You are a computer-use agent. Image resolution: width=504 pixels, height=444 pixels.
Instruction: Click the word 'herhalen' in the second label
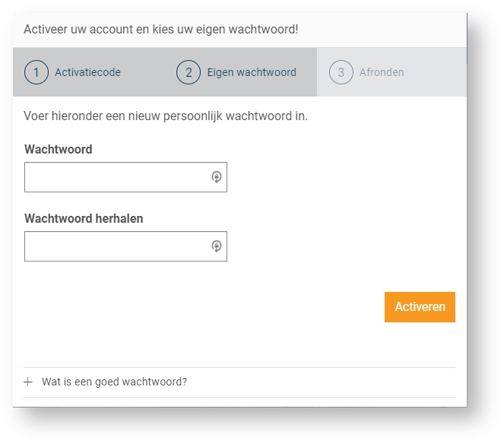[x=119, y=219]
